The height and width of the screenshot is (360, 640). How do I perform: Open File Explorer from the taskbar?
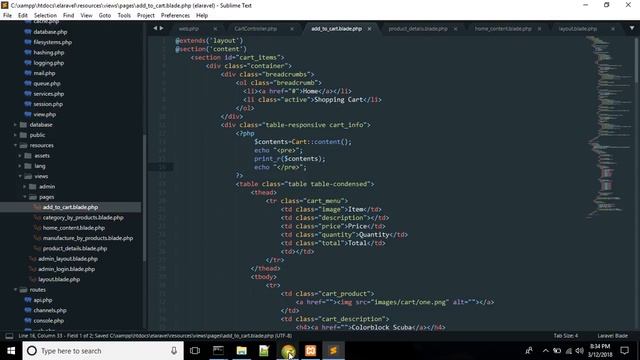point(241,351)
